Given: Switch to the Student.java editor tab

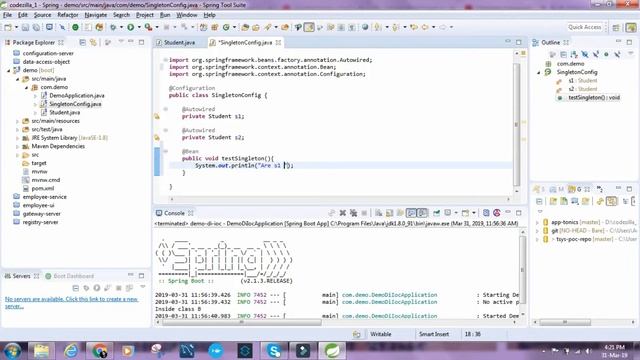Looking at the screenshot, I should click(x=179, y=42).
